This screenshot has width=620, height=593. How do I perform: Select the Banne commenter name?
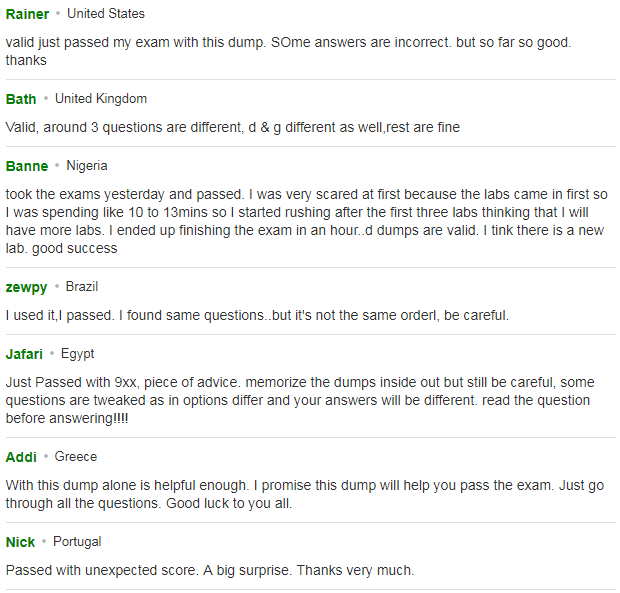tap(27, 166)
